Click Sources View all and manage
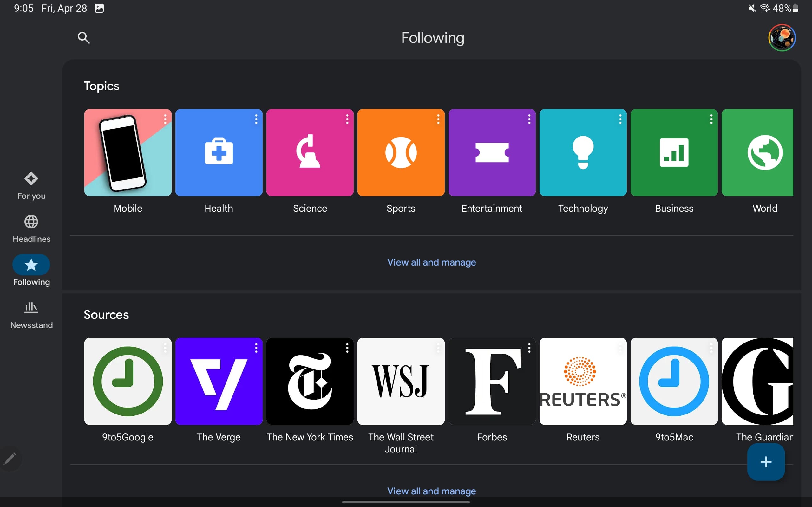Image resolution: width=812 pixels, height=507 pixels. click(431, 491)
